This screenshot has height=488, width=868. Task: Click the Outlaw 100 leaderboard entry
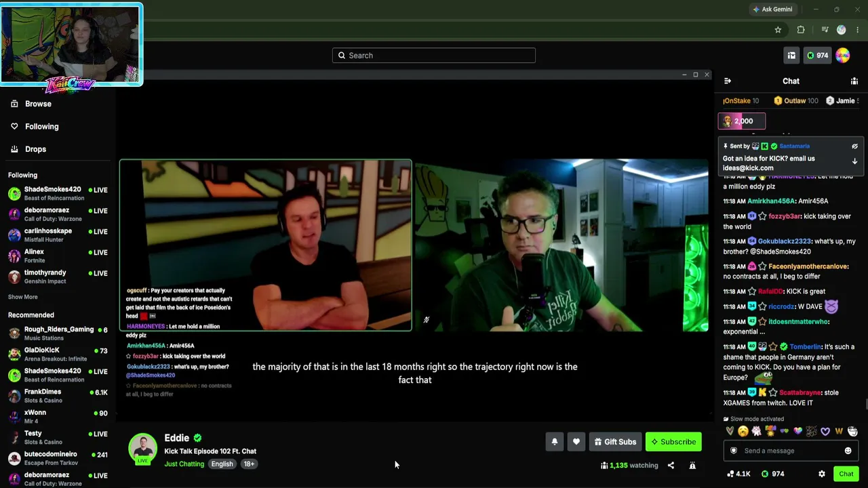[796, 101]
